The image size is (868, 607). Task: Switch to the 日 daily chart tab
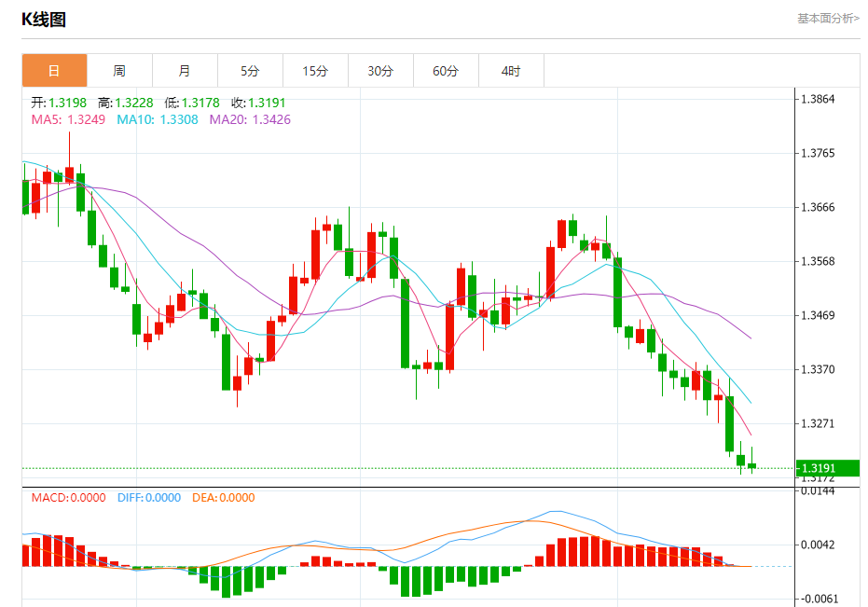[x=54, y=71]
